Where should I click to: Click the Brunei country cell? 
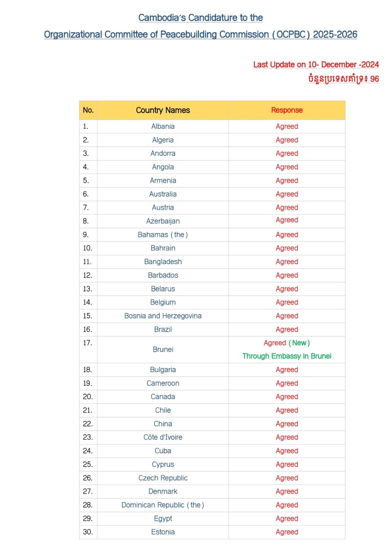click(163, 349)
